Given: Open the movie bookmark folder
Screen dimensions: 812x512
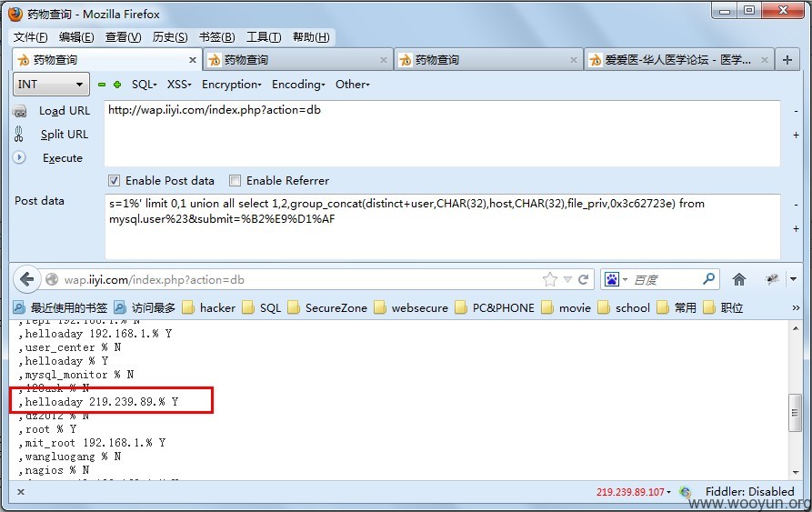Looking at the screenshot, I should point(566,308).
